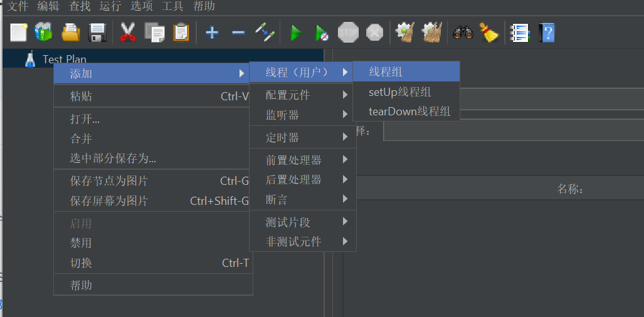Screen dimensions: 644x317
Task: Open the 运行 menu
Action: tap(110, 6)
